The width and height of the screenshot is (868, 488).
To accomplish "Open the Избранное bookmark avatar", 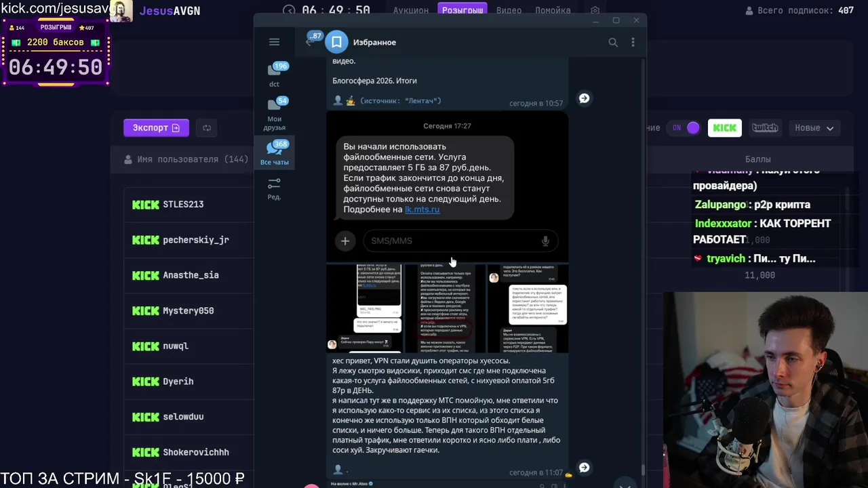I will click(336, 42).
